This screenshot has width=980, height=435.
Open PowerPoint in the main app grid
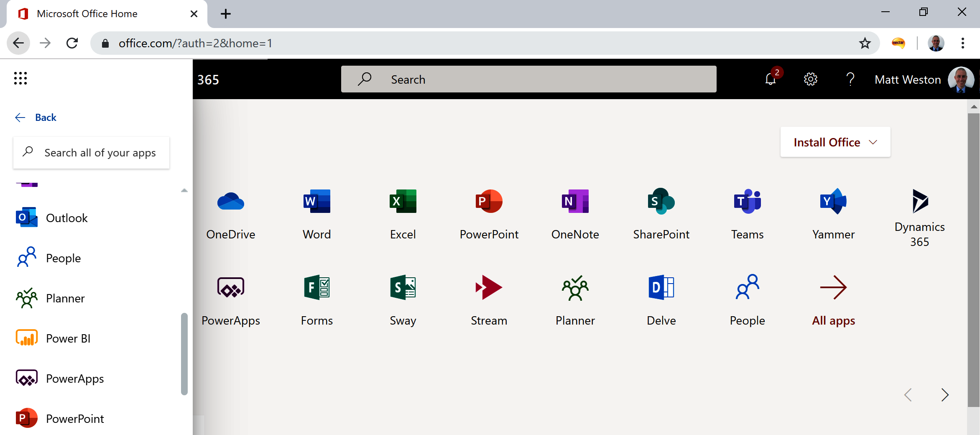pos(489,215)
